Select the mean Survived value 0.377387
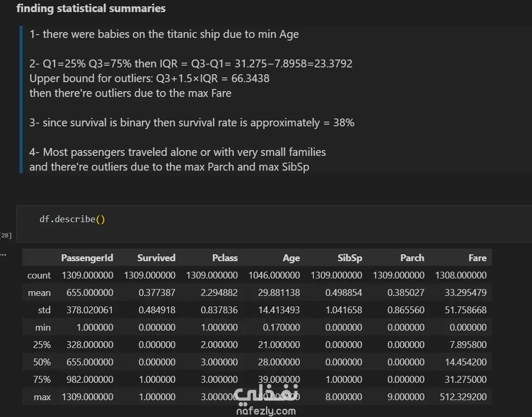The height and width of the screenshot is (417, 532). pos(157,293)
